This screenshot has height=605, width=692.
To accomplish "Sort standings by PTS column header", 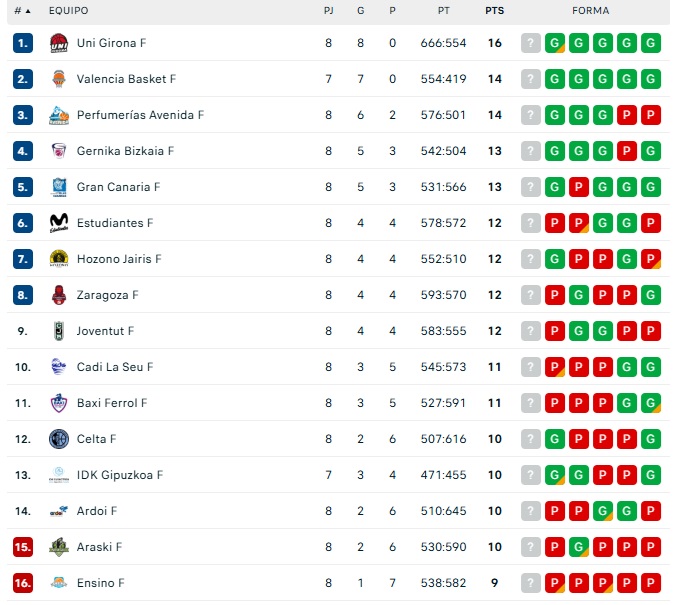I will pyautogui.click(x=494, y=11).
